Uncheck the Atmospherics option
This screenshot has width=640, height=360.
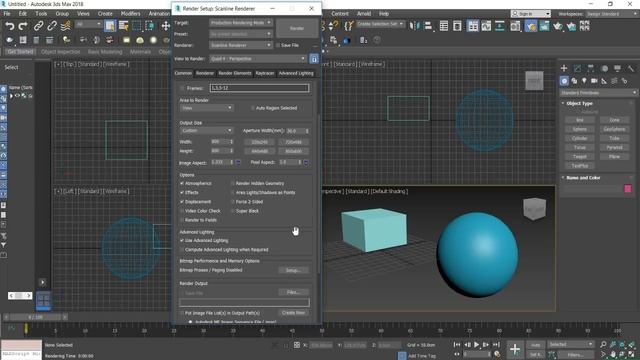point(182,183)
